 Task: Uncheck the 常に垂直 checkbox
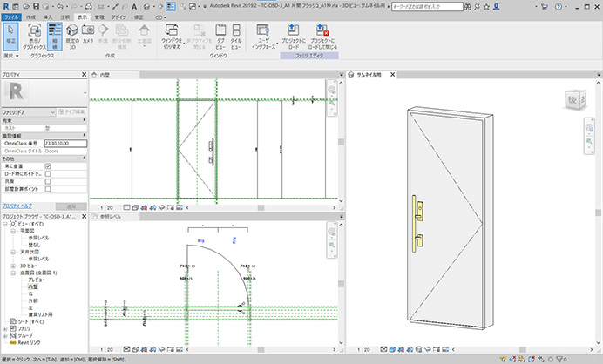pos(48,166)
